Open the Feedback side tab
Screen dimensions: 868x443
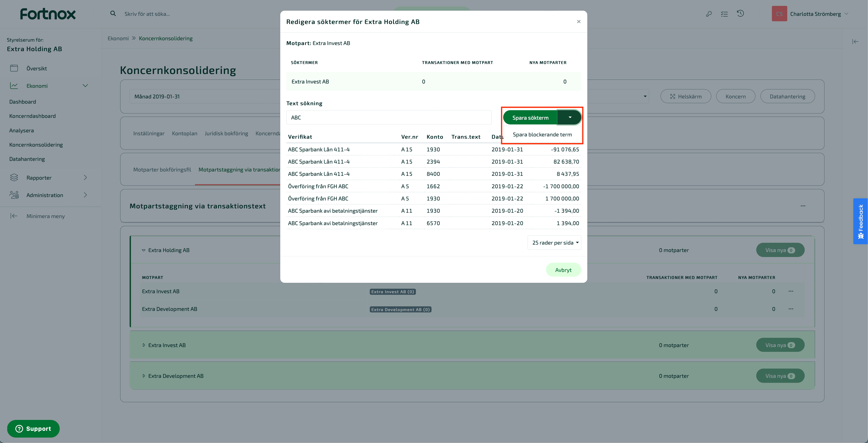[860, 221]
